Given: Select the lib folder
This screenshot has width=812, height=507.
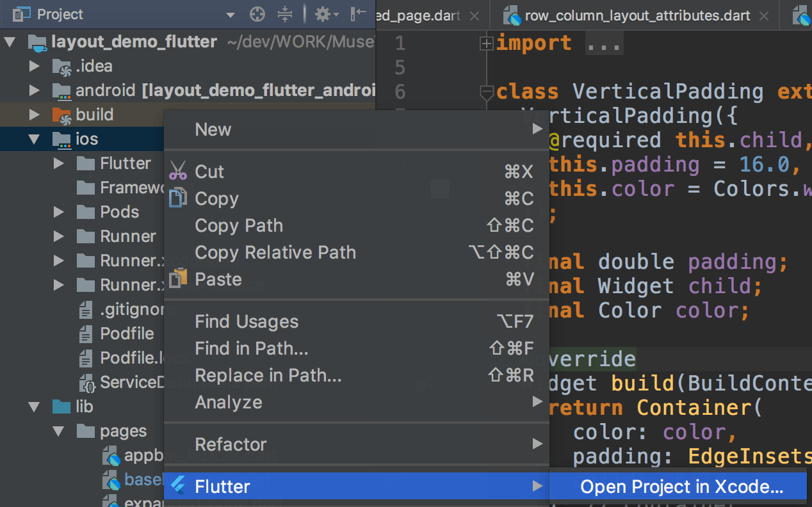Looking at the screenshot, I should pyautogui.click(x=84, y=406).
